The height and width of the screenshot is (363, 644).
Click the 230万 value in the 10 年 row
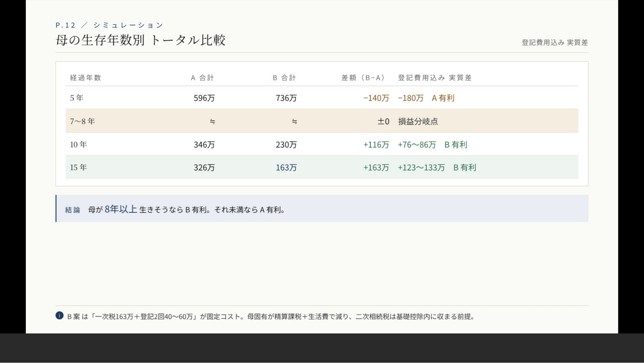tap(286, 145)
